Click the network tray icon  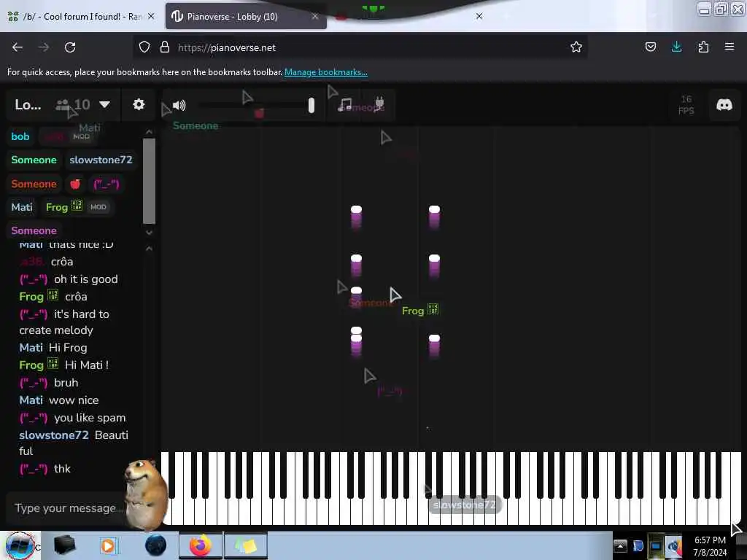(656, 545)
